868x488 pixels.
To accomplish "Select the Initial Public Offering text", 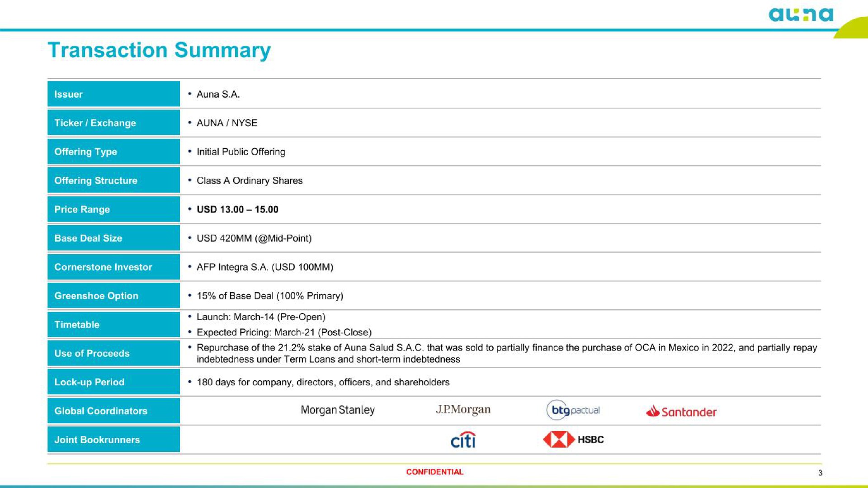I will (241, 152).
